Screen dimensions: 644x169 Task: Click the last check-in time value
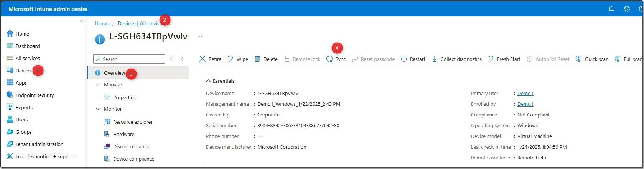tap(542, 147)
